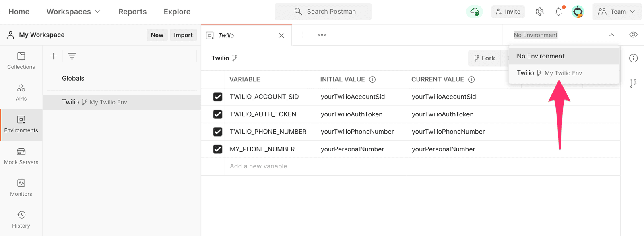Collapse the No Environment selector chevron
Screen dimensions: 644x236
pyautogui.click(x=611, y=35)
